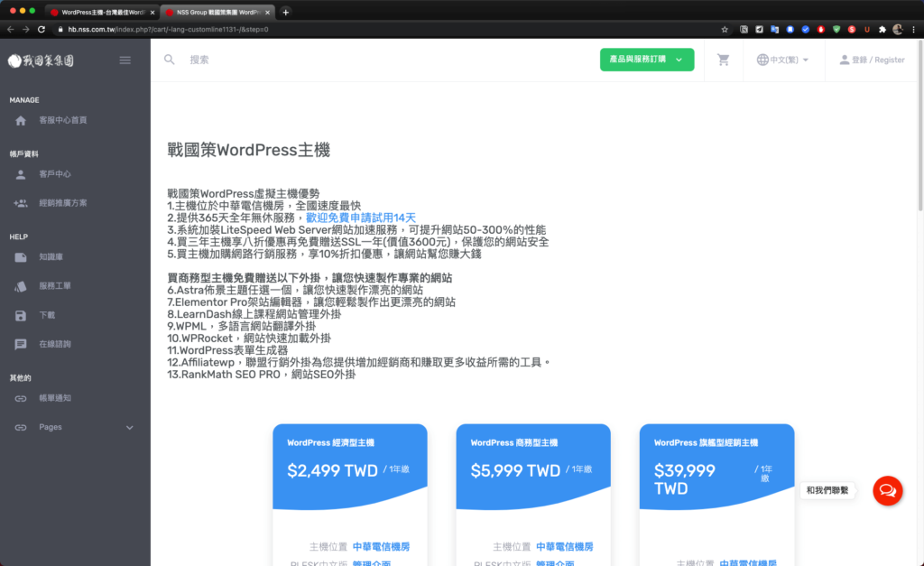Click the ticket icon for 服務工單
924x566 pixels.
coord(21,286)
